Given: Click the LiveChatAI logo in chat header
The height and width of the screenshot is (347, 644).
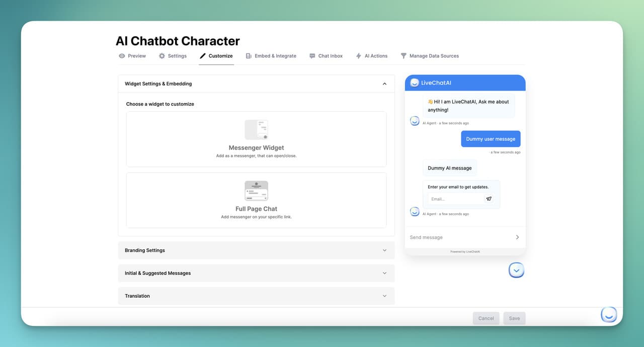Looking at the screenshot, I should (415, 82).
